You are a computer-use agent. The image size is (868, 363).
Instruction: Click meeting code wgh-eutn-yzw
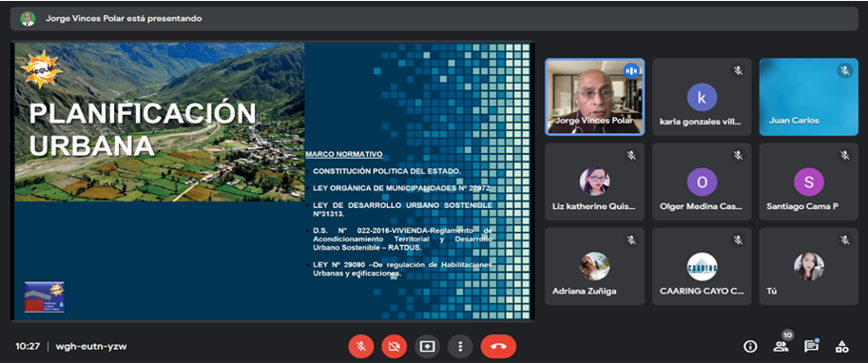click(x=91, y=347)
